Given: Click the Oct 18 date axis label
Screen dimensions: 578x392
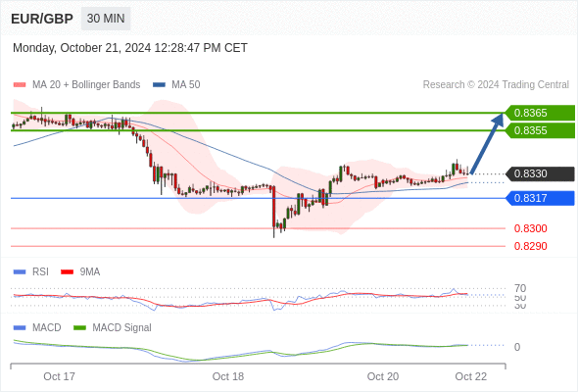Looking at the screenshot, I should (x=228, y=376).
